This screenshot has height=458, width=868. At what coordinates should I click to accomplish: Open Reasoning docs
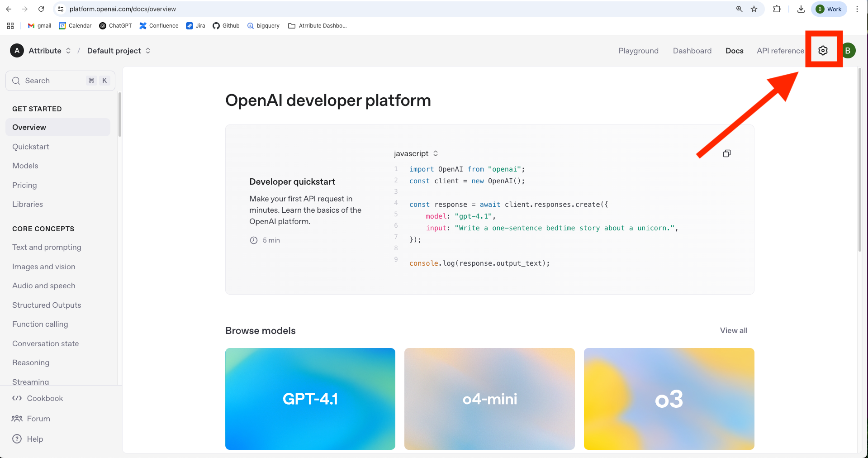pos(31,363)
